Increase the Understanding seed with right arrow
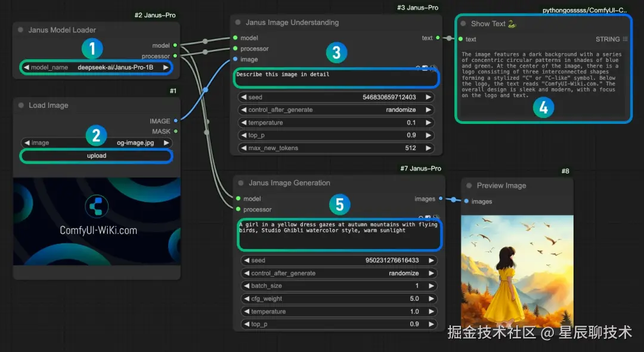 tap(428, 97)
